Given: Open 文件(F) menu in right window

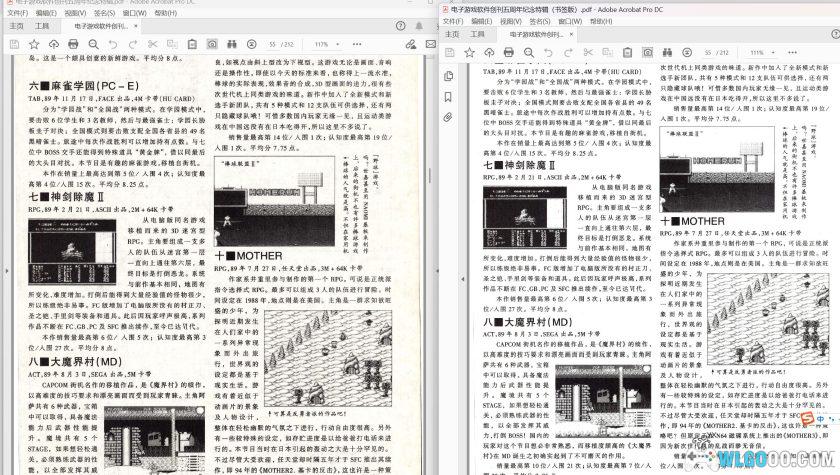Looking at the screenshot, I should coord(453,21).
